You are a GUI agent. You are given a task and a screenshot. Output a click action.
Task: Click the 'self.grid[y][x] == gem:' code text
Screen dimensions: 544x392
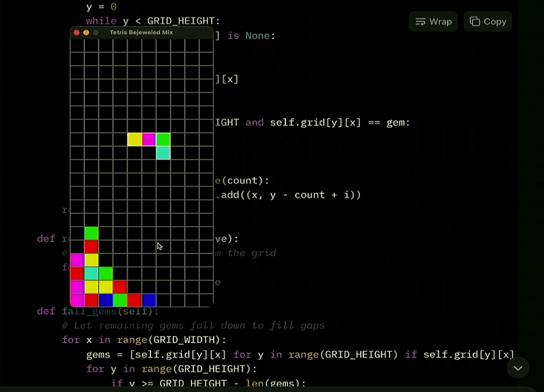click(x=340, y=123)
